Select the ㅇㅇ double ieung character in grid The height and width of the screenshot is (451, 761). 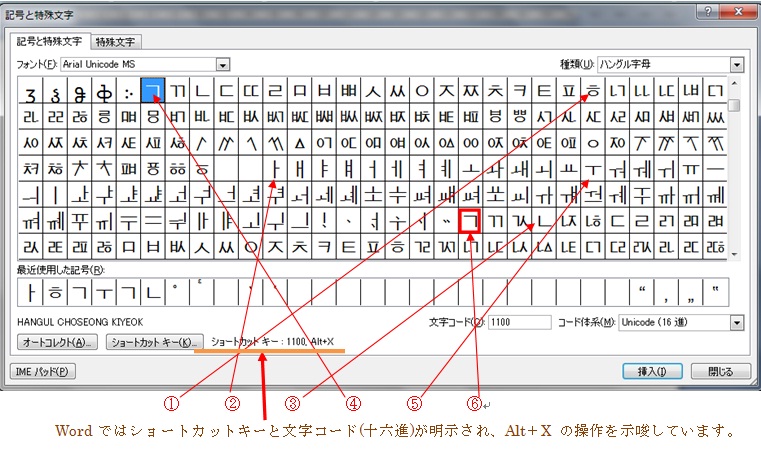tap(471, 143)
